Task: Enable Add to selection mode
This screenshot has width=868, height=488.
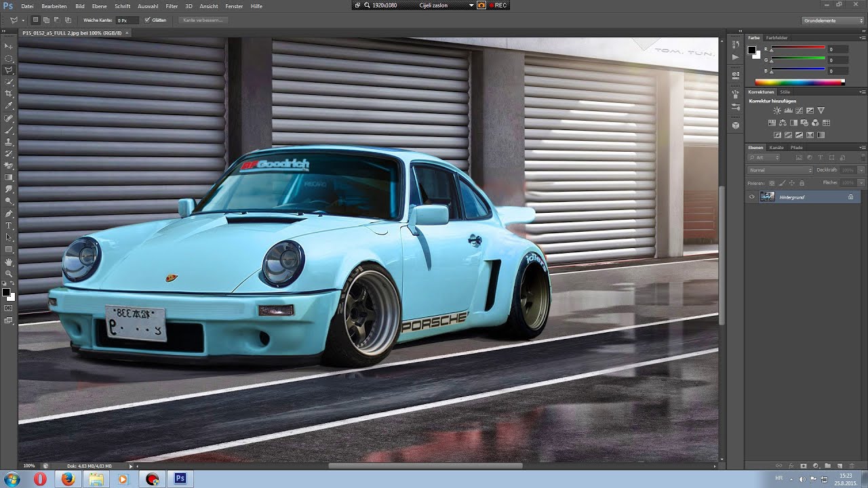Action: [x=47, y=20]
